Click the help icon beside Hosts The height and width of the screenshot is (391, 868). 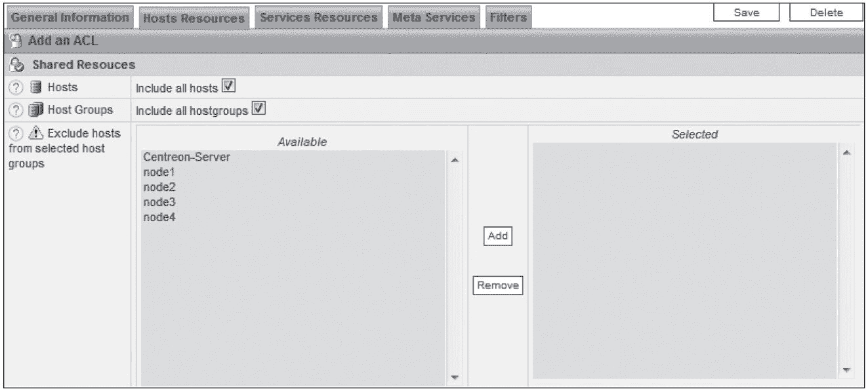coord(15,88)
